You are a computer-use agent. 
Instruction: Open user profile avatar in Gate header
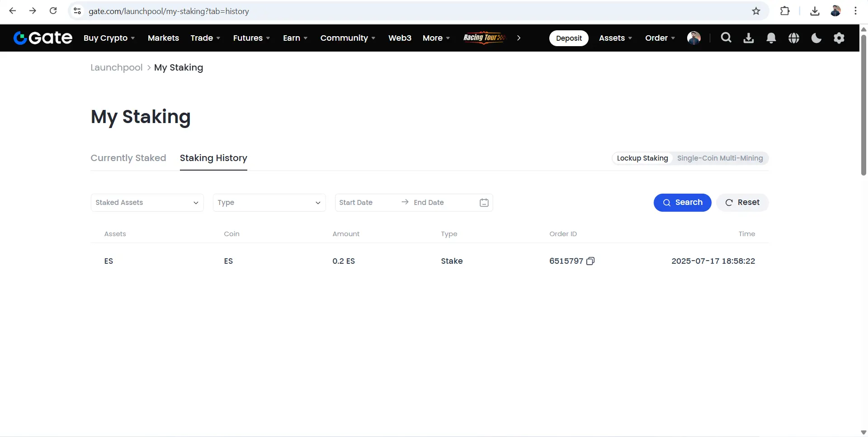click(694, 38)
